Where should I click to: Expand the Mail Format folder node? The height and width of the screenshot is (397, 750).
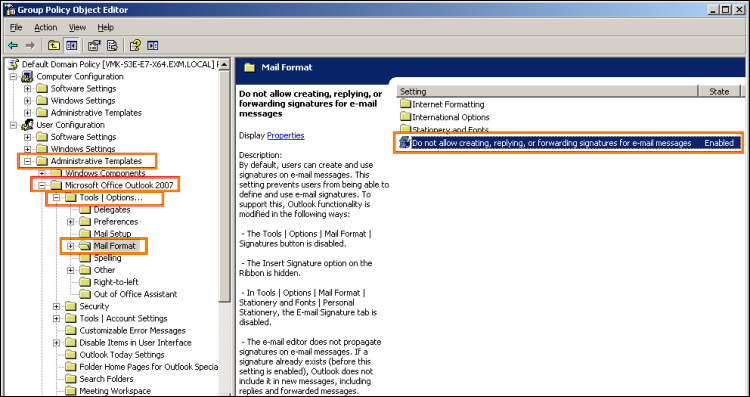[x=71, y=246]
